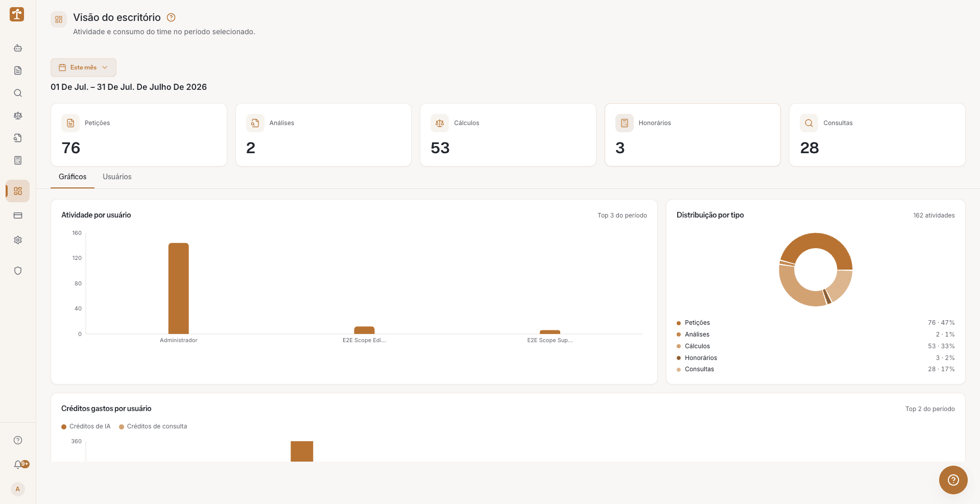Open the floating help button at the bottom right
Image resolution: width=980 pixels, height=504 pixels.
pos(953,480)
